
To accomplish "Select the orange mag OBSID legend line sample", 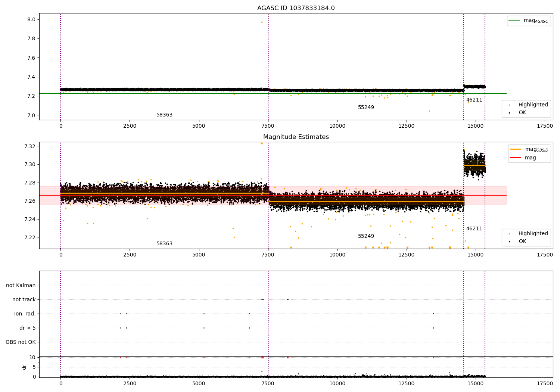I will (x=516, y=149).
